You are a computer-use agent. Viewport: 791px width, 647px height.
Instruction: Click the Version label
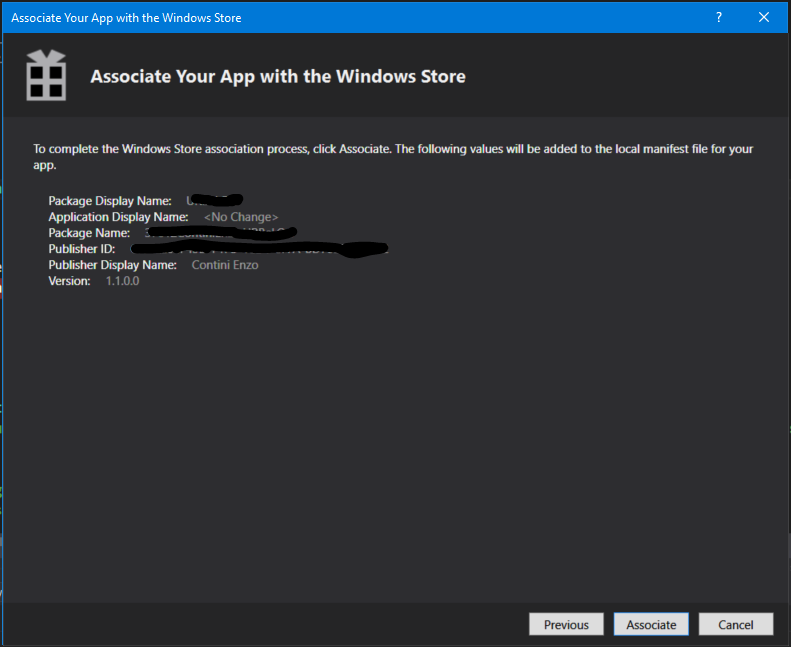(x=69, y=281)
